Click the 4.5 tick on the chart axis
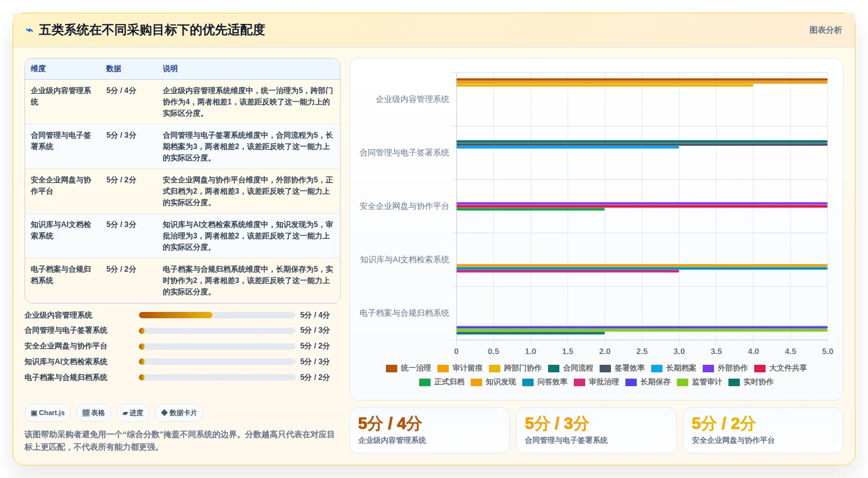The width and height of the screenshot is (868, 478). tap(790, 352)
